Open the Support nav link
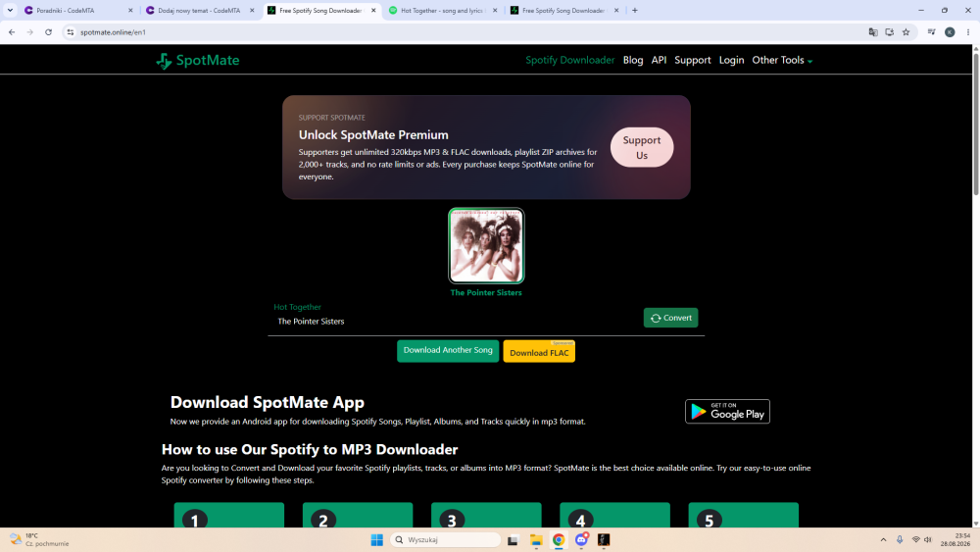Image resolution: width=980 pixels, height=552 pixels. click(693, 60)
